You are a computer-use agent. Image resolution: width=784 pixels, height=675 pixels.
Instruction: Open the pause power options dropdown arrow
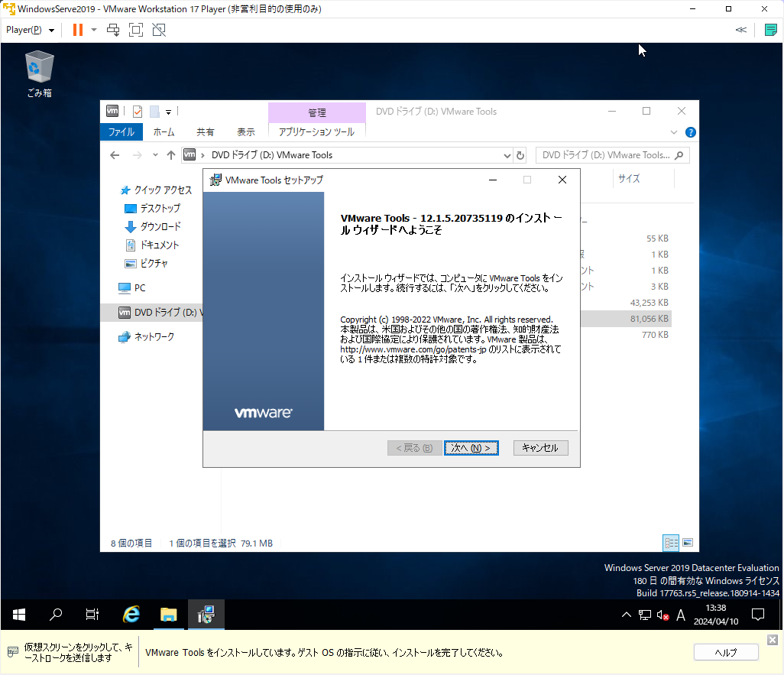(x=94, y=30)
